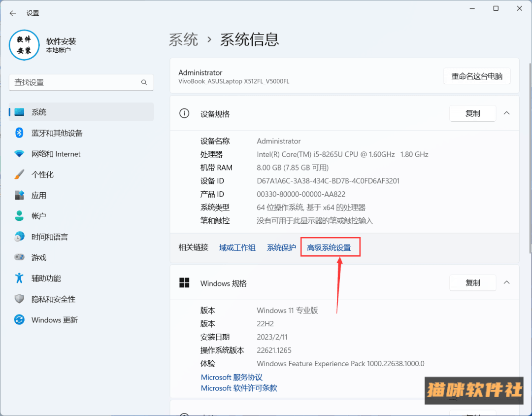This screenshot has width=532, height=416.
Task: Click device ID value D67A1A6C-3A38-434C
Action: coord(328,181)
